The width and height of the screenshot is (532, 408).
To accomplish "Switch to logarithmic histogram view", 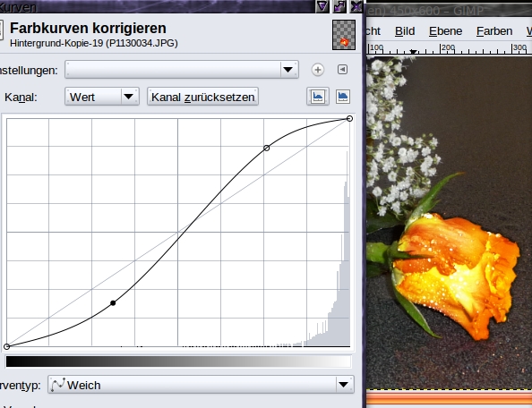I will (x=343, y=97).
